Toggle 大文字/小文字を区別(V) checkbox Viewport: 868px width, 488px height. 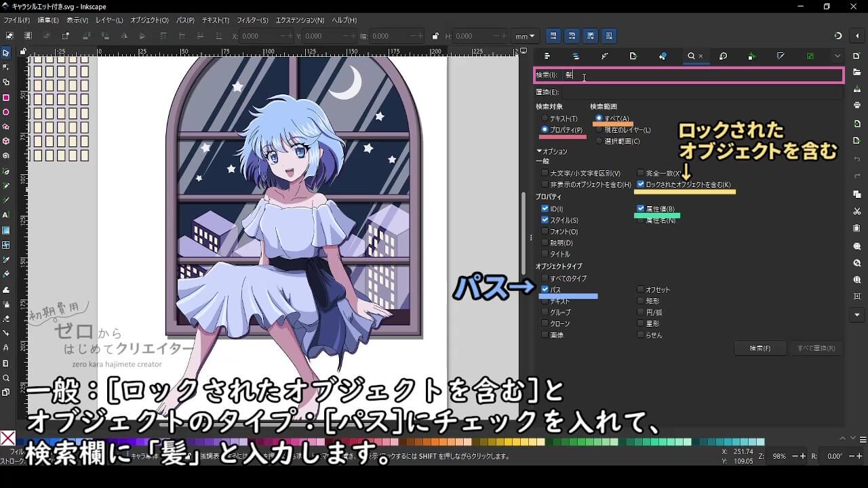(545, 174)
